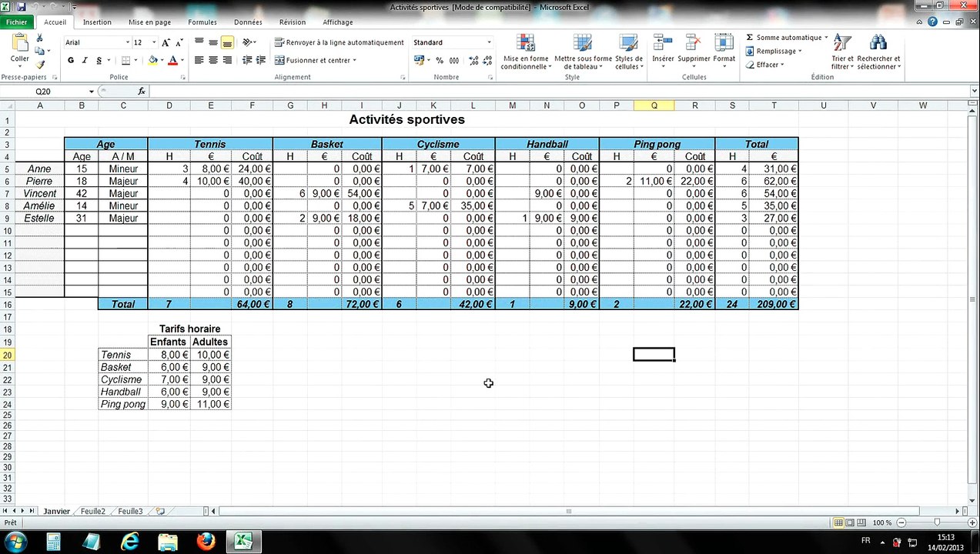
Task: Click the Copy icon in Presse-papiers
Action: 40,52
